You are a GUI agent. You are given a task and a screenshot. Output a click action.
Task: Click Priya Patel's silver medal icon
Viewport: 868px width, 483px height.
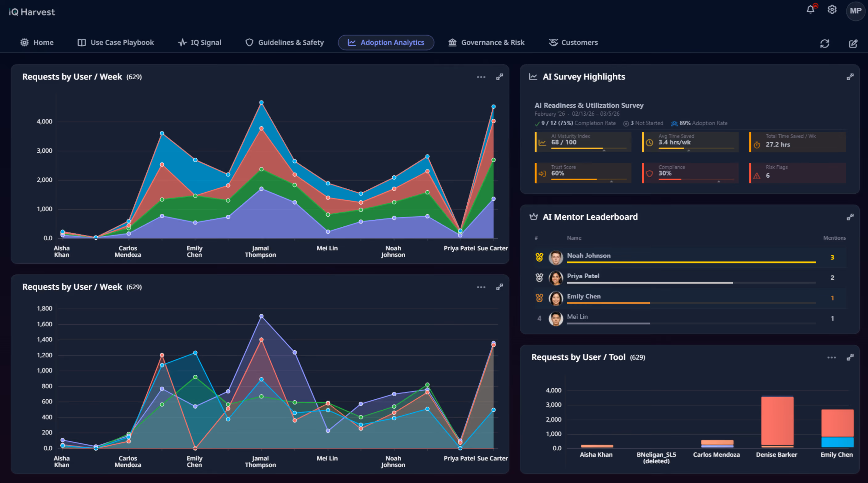(539, 278)
